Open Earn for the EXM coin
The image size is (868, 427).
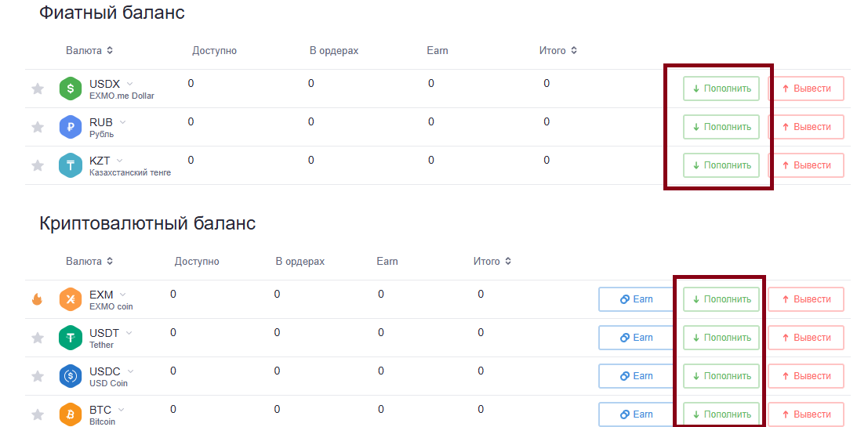coord(637,299)
